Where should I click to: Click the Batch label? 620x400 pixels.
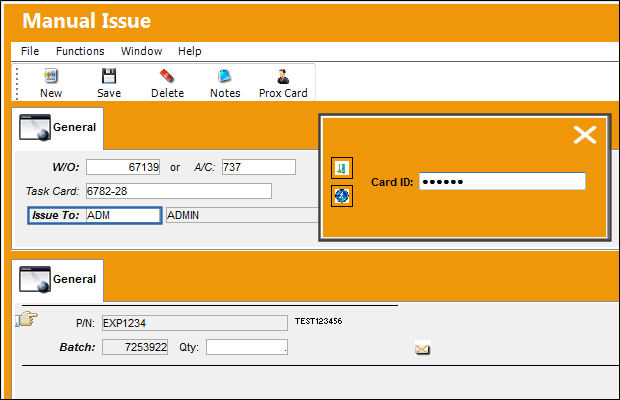(78, 347)
